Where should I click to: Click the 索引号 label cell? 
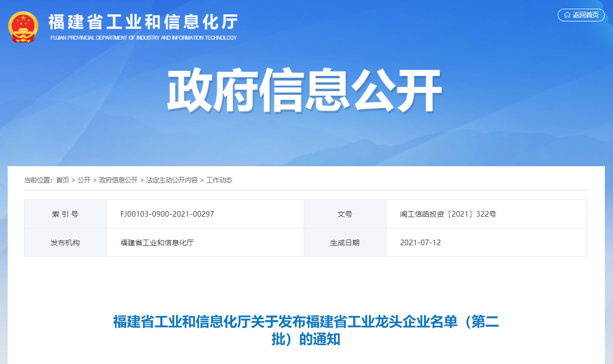point(65,214)
